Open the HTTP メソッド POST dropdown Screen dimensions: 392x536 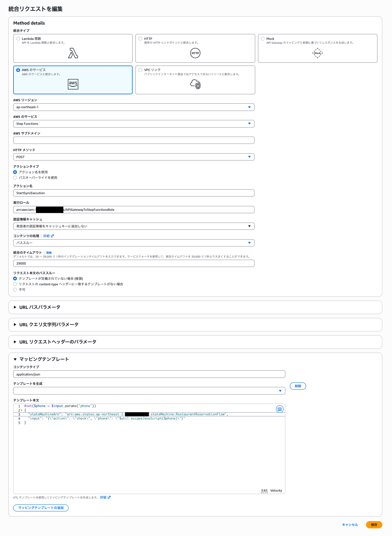point(134,157)
